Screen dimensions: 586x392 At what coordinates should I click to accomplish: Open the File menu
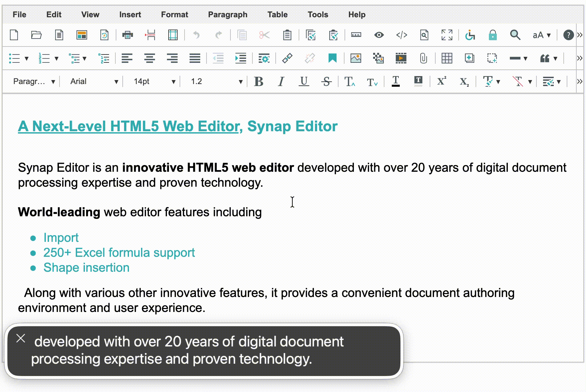pos(19,15)
